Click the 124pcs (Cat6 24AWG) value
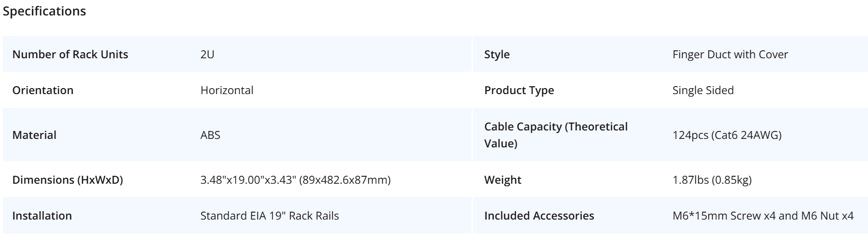 [727, 135]
